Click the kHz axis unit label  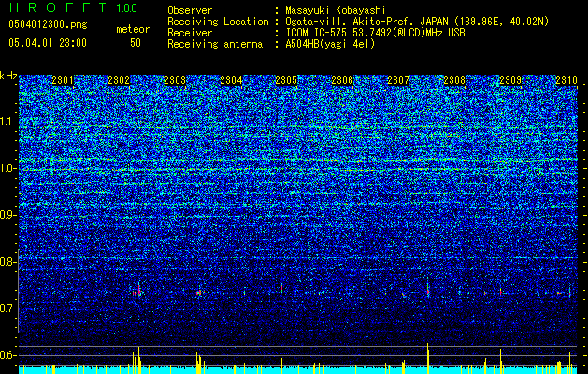click(x=8, y=76)
